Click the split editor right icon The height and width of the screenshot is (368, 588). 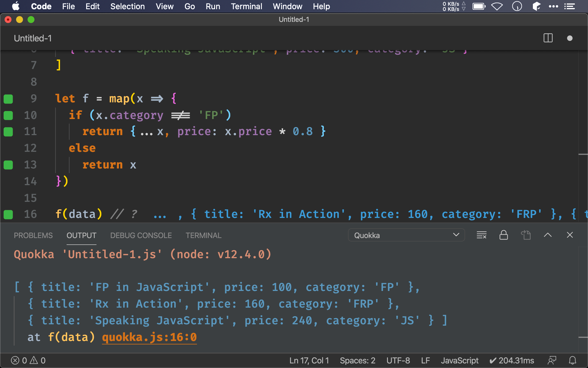coord(548,38)
